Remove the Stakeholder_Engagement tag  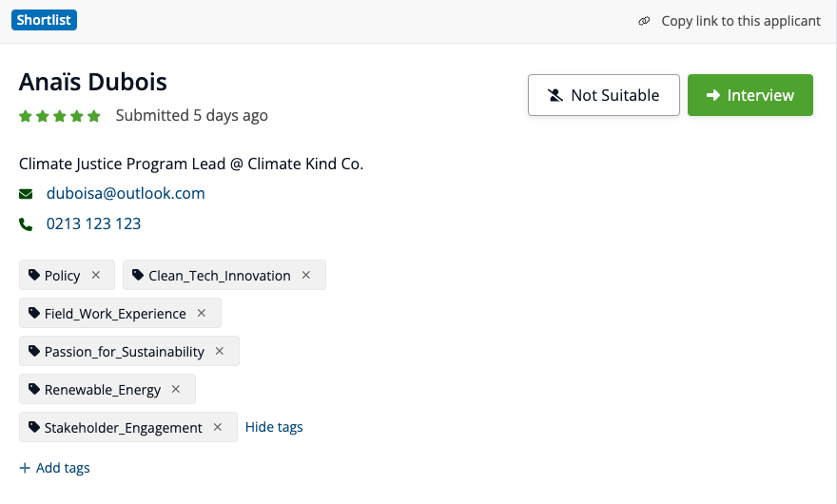(x=218, y=427)
